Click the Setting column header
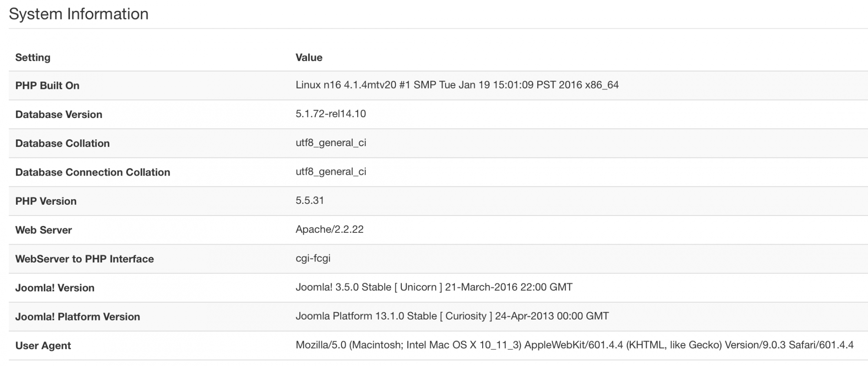This screenshot has height=366, width=868. tap(33, 58)
